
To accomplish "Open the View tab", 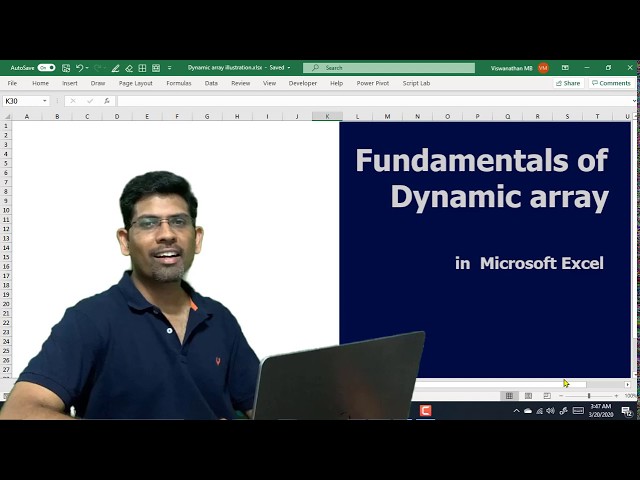I will [x=269, y=83].
